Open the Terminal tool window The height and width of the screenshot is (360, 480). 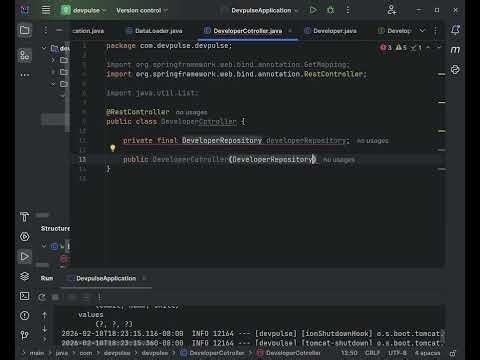(x=24, y=296)
